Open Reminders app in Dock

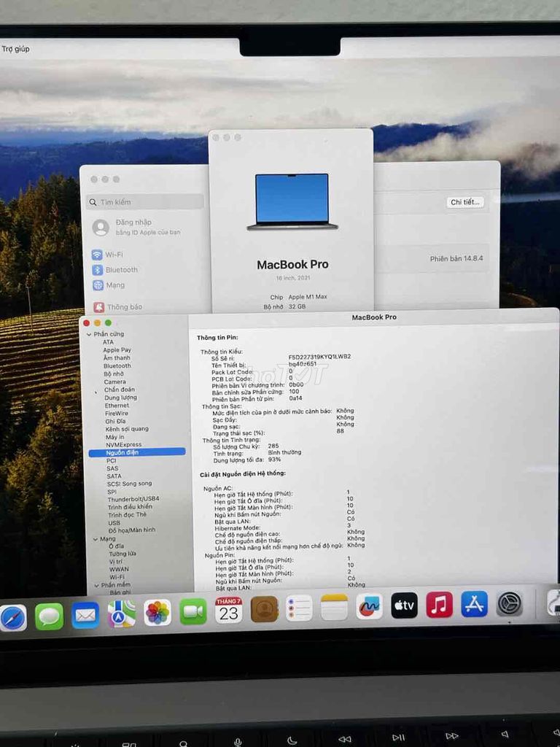299,608
